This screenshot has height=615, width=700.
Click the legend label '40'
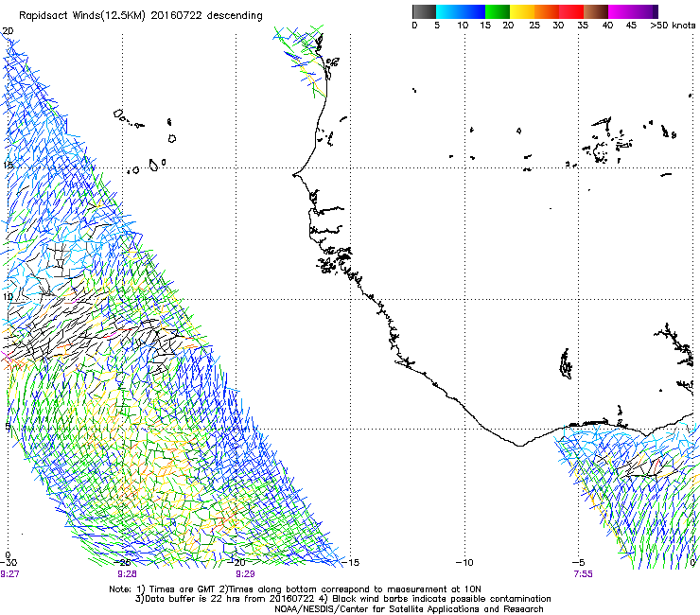(x=607, y=26)
